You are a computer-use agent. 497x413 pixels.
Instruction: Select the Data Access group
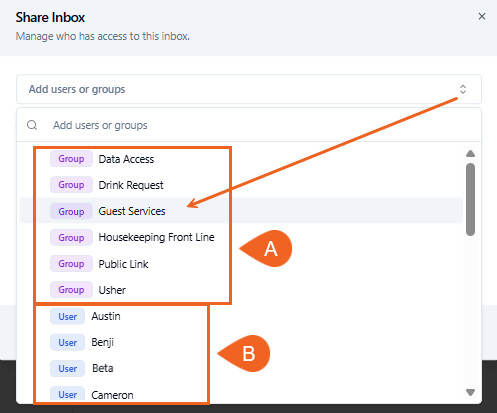[242, 159]
